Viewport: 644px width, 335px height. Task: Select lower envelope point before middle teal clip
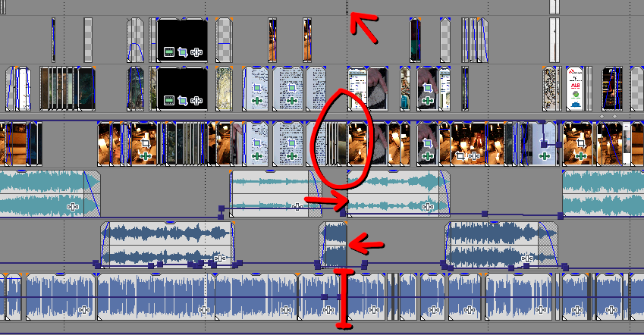[x=221, y=216]
